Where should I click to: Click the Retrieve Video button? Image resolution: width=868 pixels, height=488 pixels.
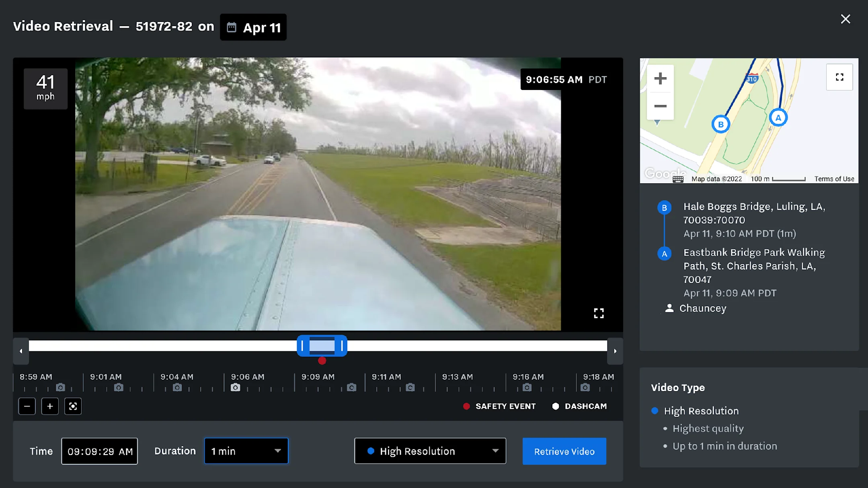click(564, 451)
